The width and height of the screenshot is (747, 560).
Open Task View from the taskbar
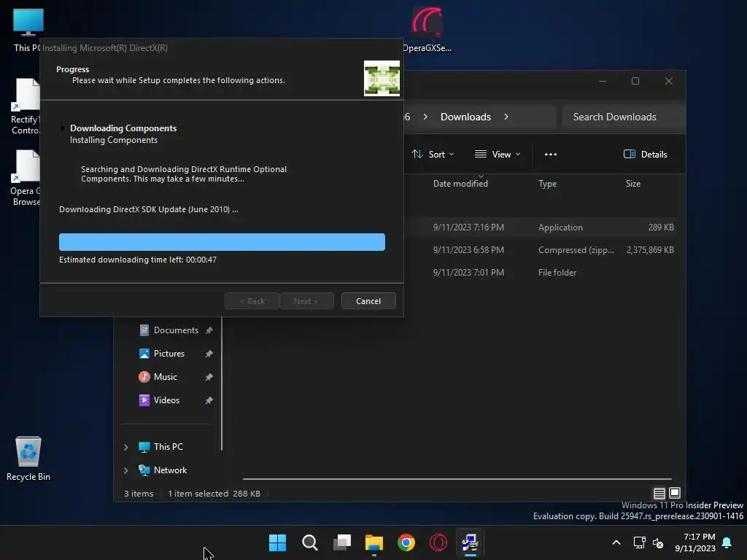(341, 542)
